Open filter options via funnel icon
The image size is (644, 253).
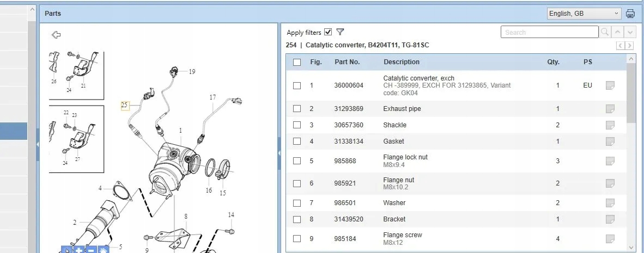(339, 32)
